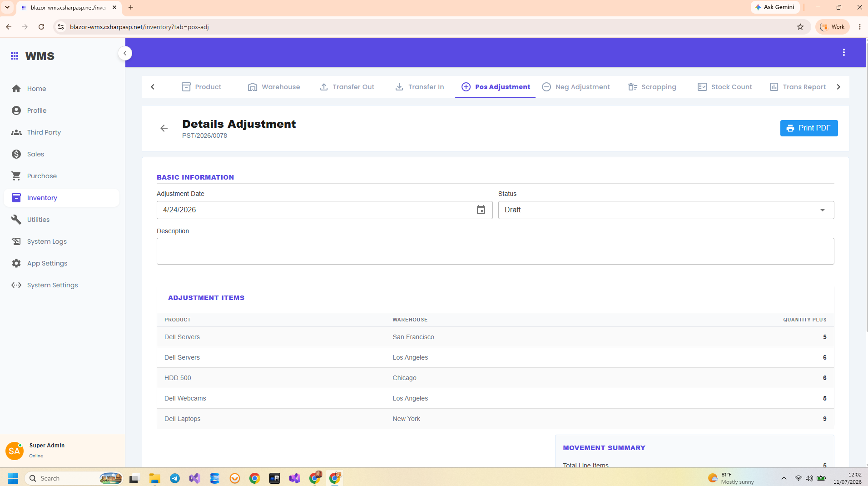Switch to the Product tab

click(201, 87)
